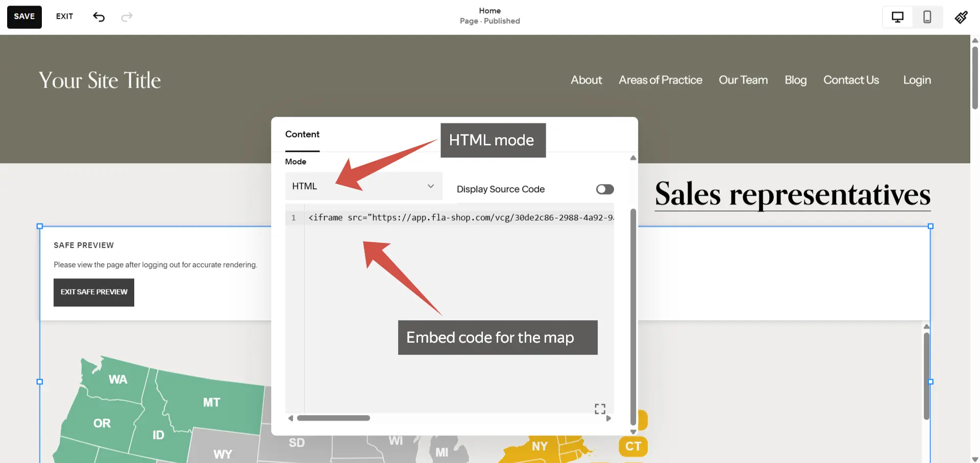Click the code editor scroll left arrow
Image resolution: width=980 pixels, height=463 pixels.
pos(290,418)
